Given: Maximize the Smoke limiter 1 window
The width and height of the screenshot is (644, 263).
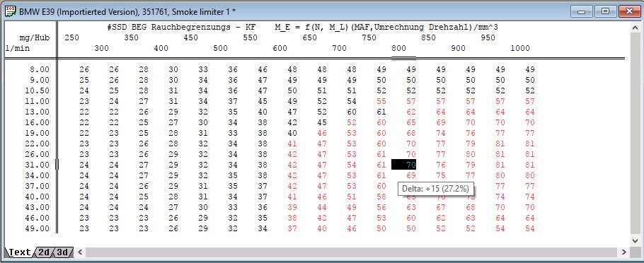Looking at the screenshot, I should pos(605,11).
